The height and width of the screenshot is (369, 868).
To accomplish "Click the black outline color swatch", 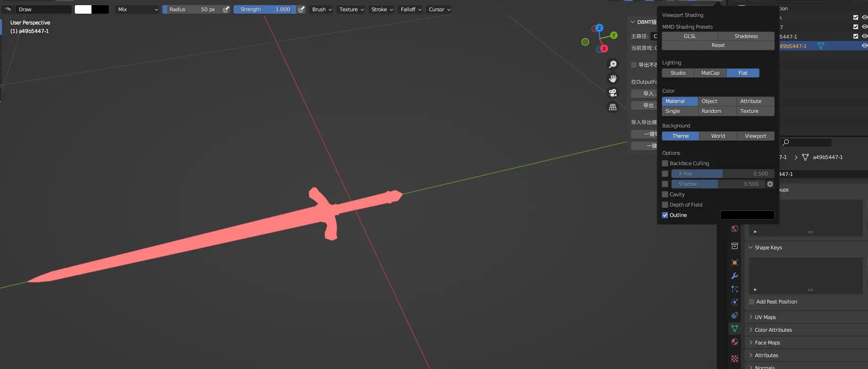I will click(x=747, y=215).
